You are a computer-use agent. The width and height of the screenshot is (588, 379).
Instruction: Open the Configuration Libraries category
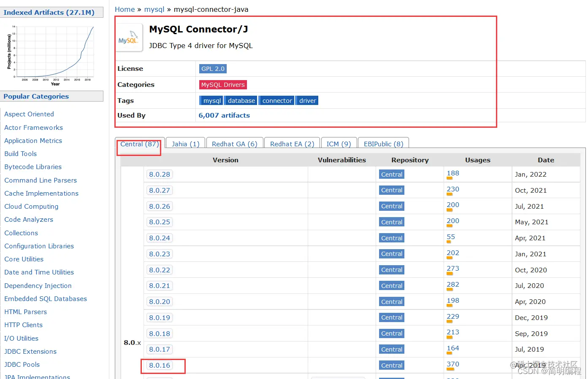[39, 246]
